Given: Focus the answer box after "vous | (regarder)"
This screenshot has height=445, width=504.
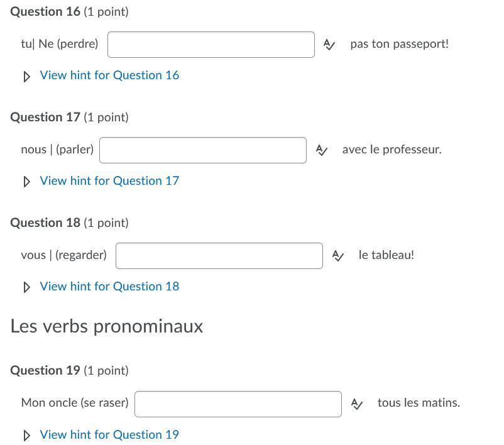Looking at the screenshot, I should 219,256.
